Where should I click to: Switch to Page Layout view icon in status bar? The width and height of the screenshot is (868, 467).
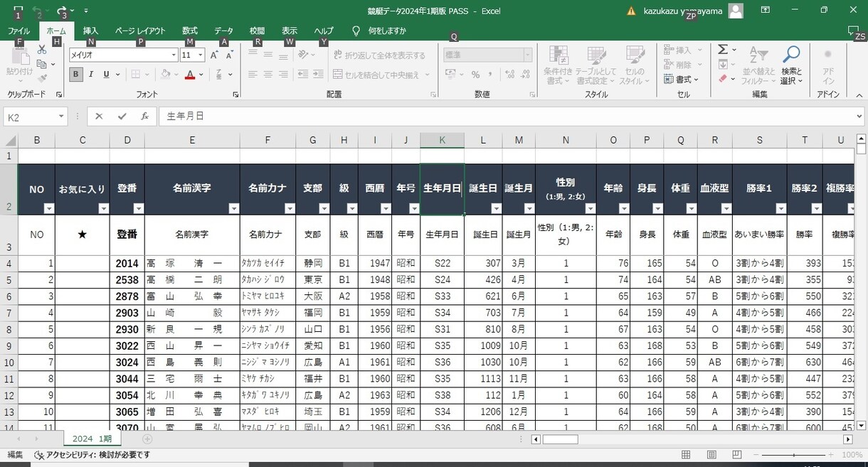(711, 455)
